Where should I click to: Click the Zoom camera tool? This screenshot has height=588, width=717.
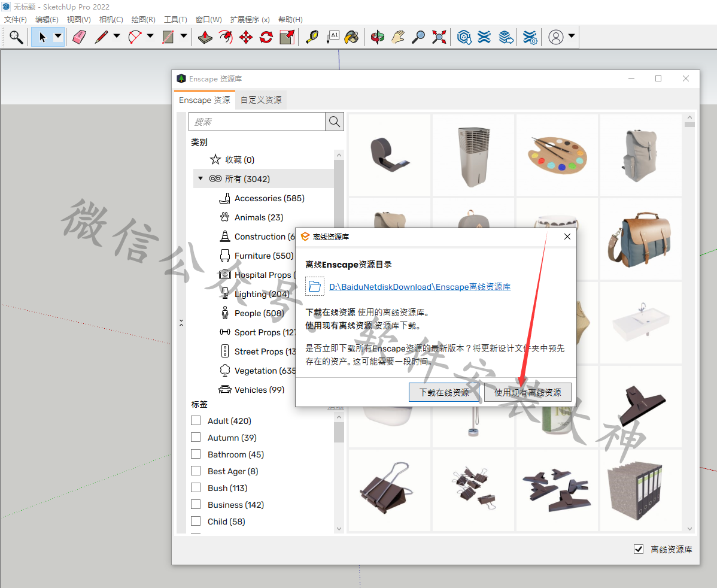tap(418, 37)
